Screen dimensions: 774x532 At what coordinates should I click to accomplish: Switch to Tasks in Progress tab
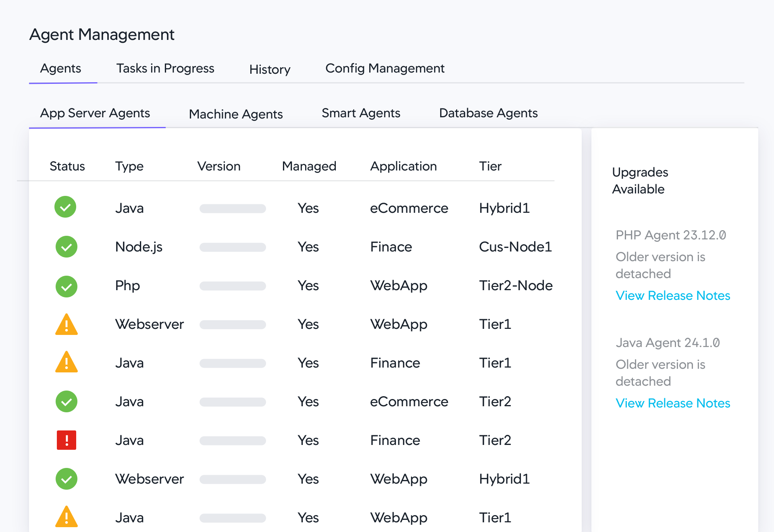[x=165, y=69]
